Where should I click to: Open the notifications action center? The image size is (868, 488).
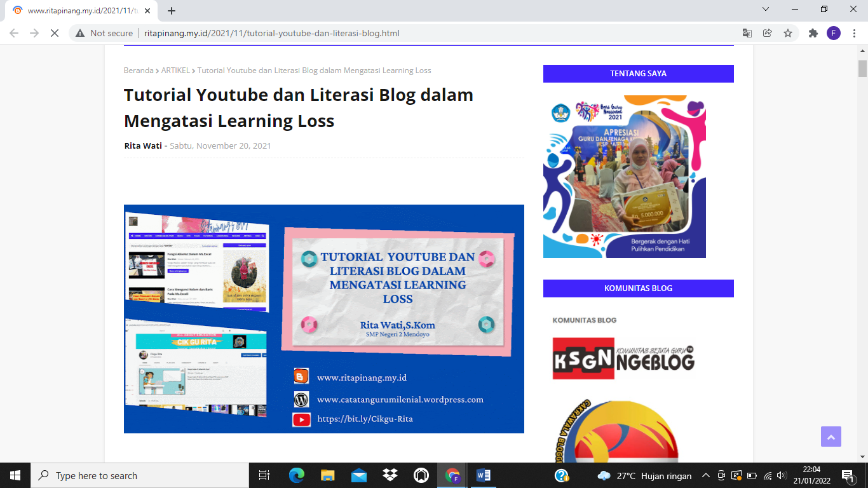coord(848,475)
